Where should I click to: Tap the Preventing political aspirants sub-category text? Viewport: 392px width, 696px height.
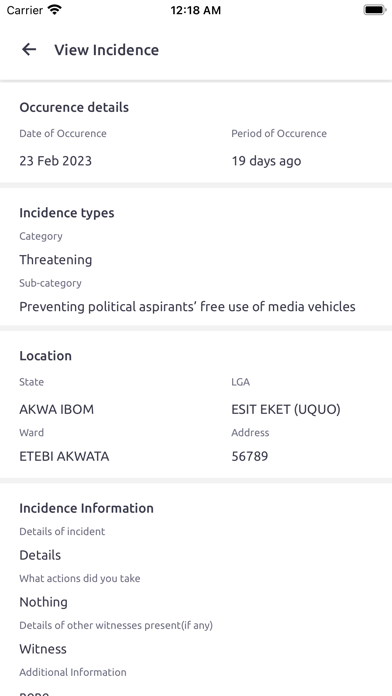[x=187, y=307]
